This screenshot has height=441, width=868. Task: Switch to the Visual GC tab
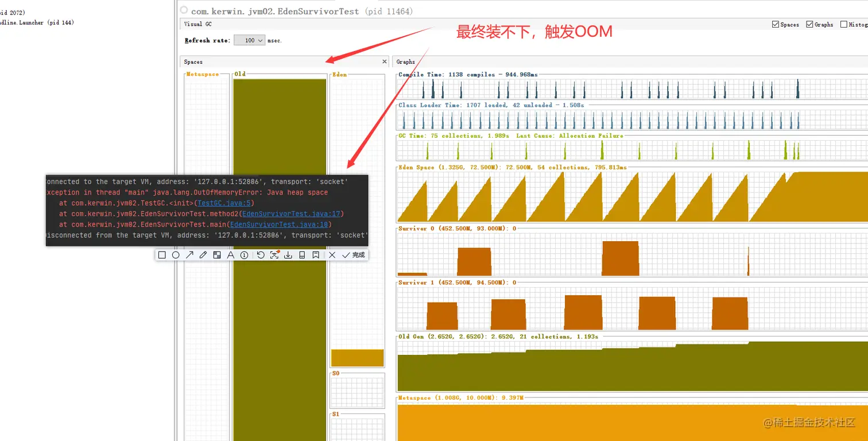[197, 24]
